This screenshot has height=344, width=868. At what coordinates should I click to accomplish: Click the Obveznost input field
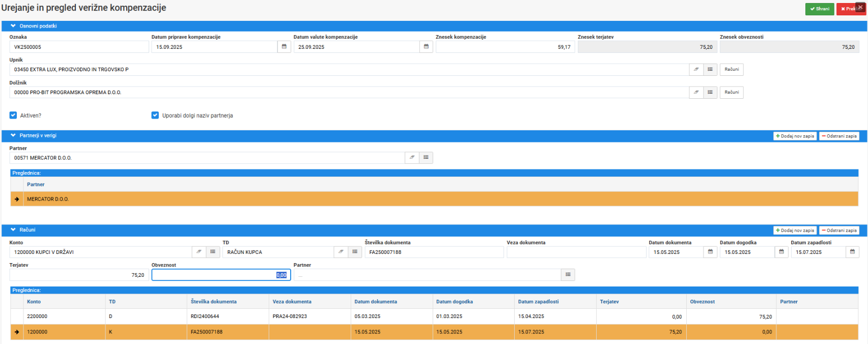tap(221, 275)
